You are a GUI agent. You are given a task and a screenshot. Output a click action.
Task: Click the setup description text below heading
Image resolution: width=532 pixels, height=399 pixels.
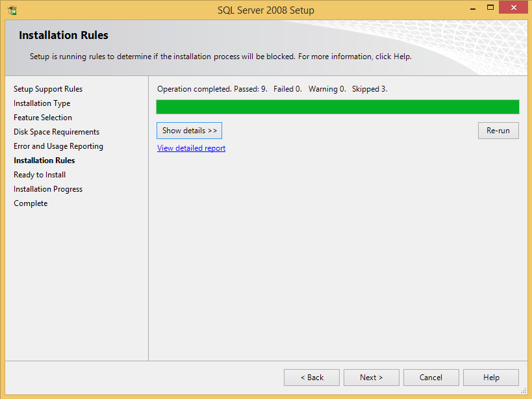pyautogui.click(x=221, y=57)
